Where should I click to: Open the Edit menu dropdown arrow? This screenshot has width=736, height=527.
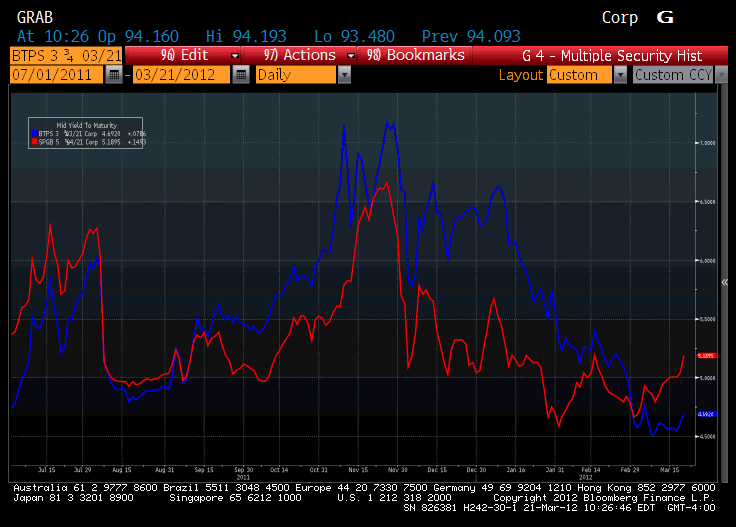(235, 56)
